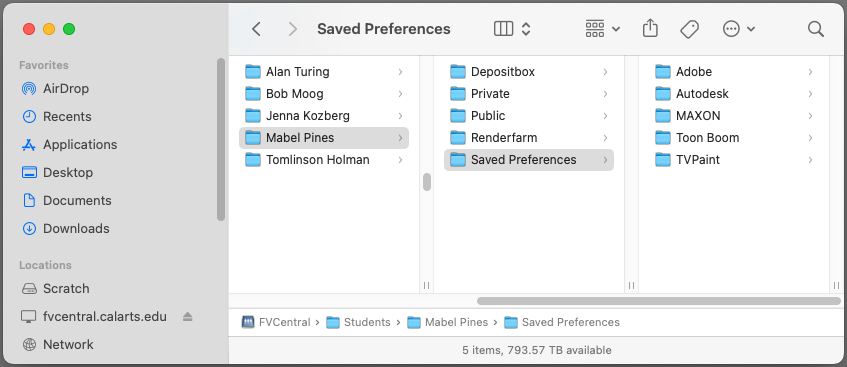The width and height of the screenshot is (847, 367).
Task: Select the Toon Boom folder
Action: pyautogui.click(x=734, y=138)
